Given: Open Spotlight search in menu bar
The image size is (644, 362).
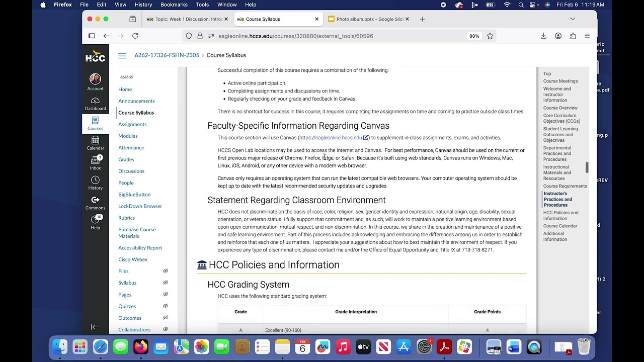Looking at the screenshot, I should tap(521, 5).
